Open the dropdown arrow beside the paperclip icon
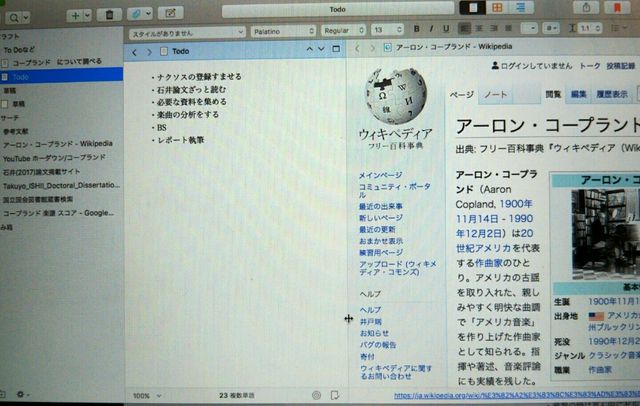 [x=148, y=13]
